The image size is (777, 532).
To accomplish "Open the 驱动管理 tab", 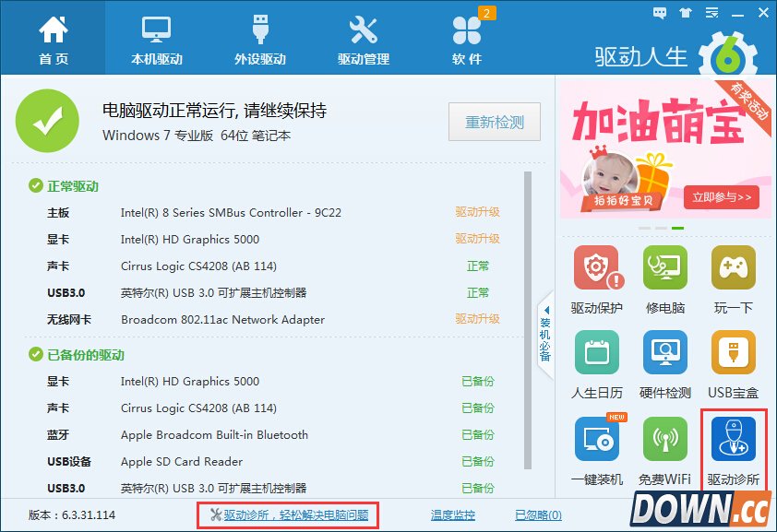I will click(x=364, y=39).
